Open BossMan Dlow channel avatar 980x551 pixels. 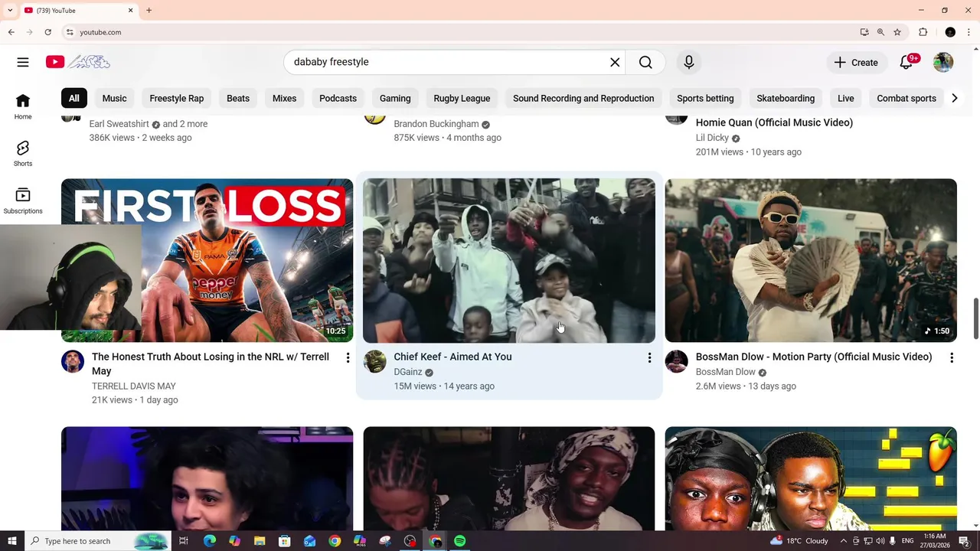coord(676,361)
